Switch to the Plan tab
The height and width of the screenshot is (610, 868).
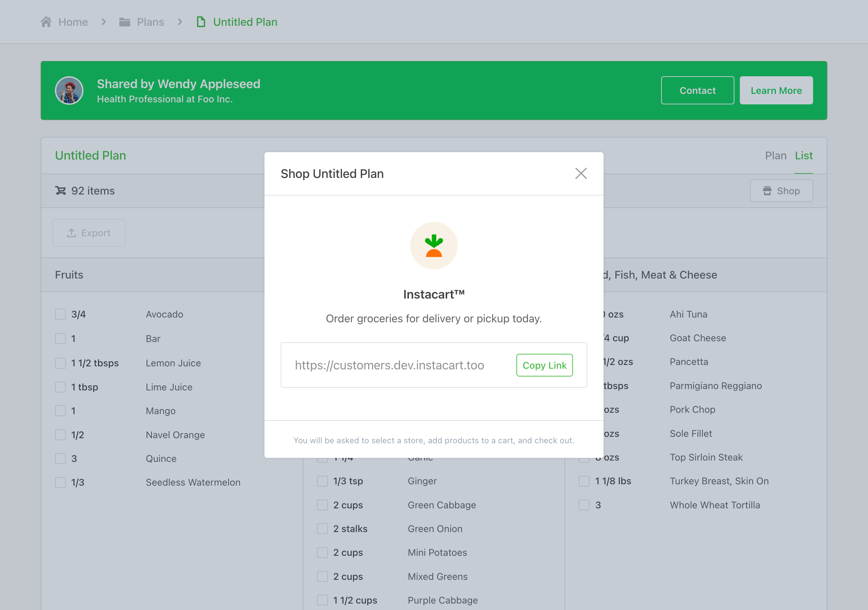[775, 155]
